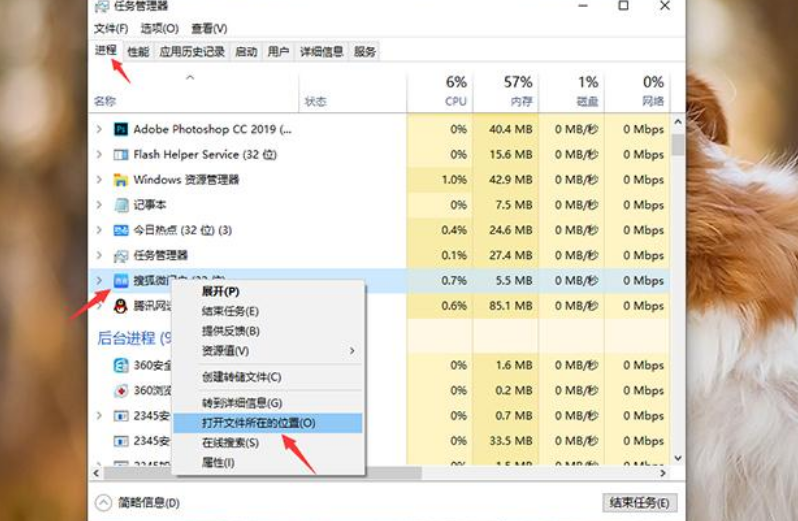Image resolution: width=798 pixels, height=521 pixels.
Task: Switch to the 进程 tab
Action: click(x=106, y=50)
